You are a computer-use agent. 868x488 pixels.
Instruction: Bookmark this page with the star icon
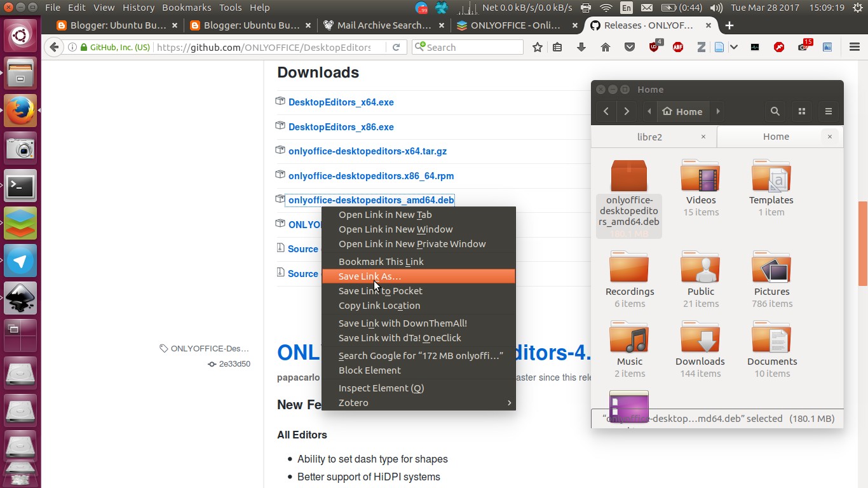click(538, 47)
